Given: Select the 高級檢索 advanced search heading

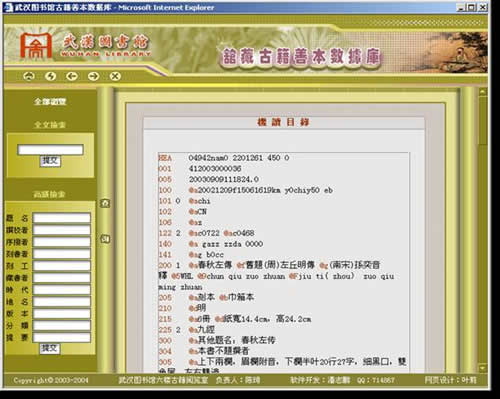Looking at the screenshot, I should click(49, 194).
